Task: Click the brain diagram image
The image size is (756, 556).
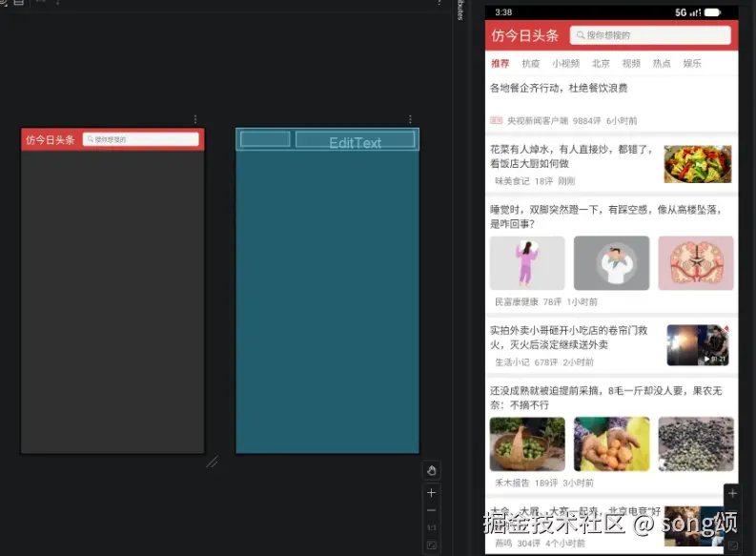Action: (696, 263)
